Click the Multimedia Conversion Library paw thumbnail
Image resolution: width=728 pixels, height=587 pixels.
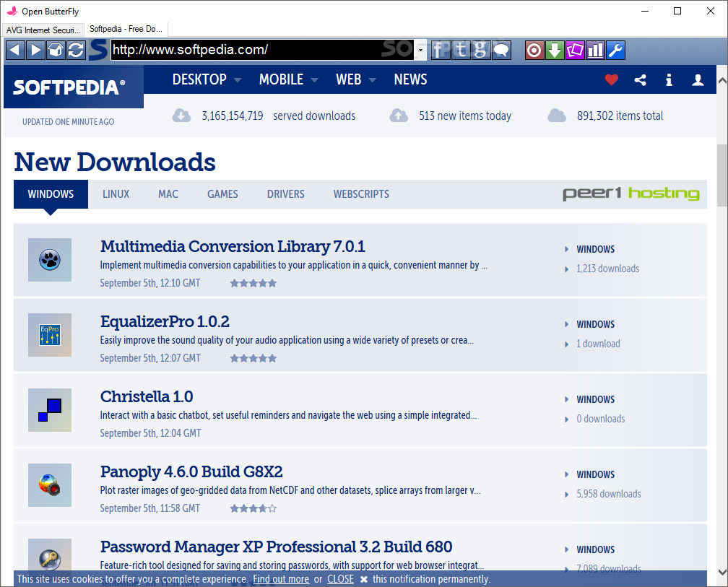pos(50,260)
